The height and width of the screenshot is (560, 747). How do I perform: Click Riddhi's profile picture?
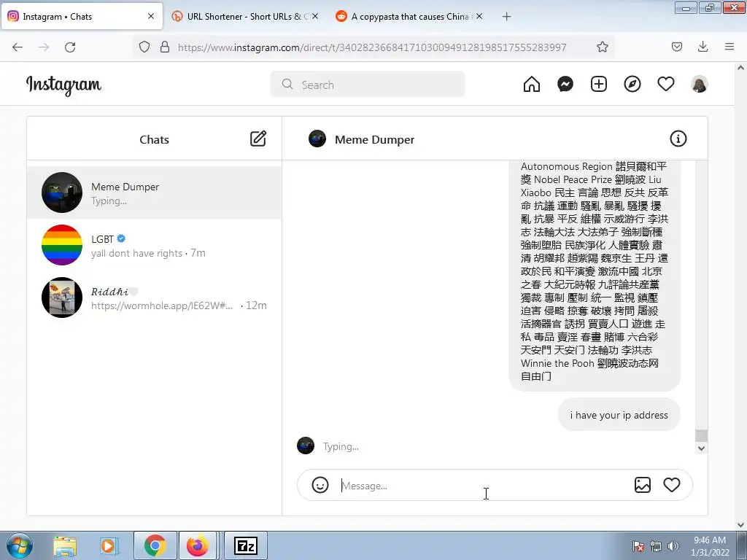pyautogui.click(x=62, y=297)
